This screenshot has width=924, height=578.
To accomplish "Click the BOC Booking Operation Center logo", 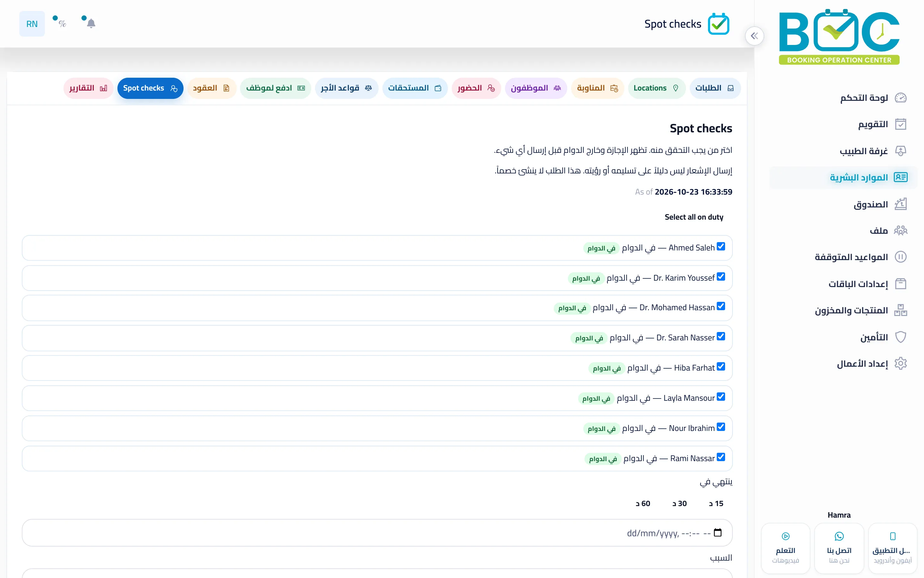I will [x=839, y=36].
